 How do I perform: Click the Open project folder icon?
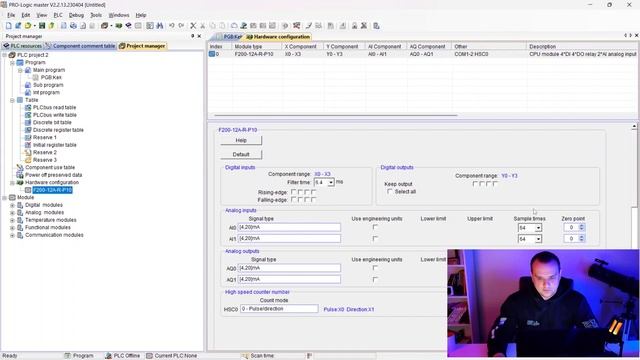(x=28, y=26)
